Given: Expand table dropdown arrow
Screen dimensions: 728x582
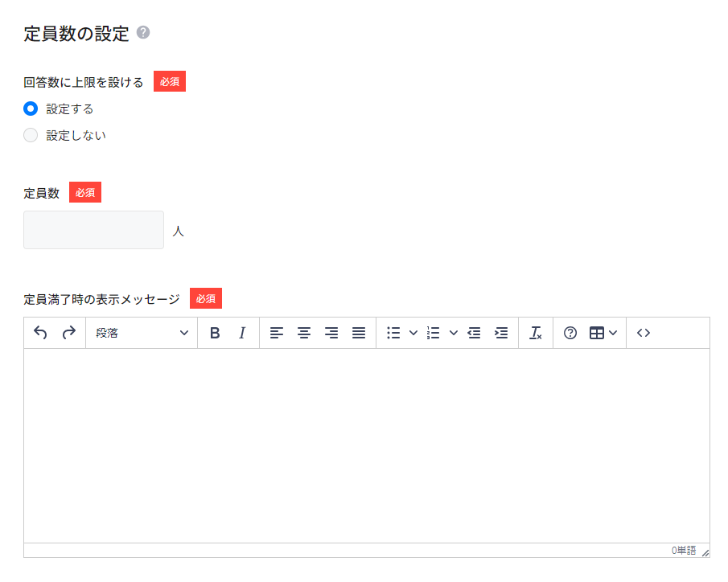Looking at the screenshot, I should pos(613,333).
